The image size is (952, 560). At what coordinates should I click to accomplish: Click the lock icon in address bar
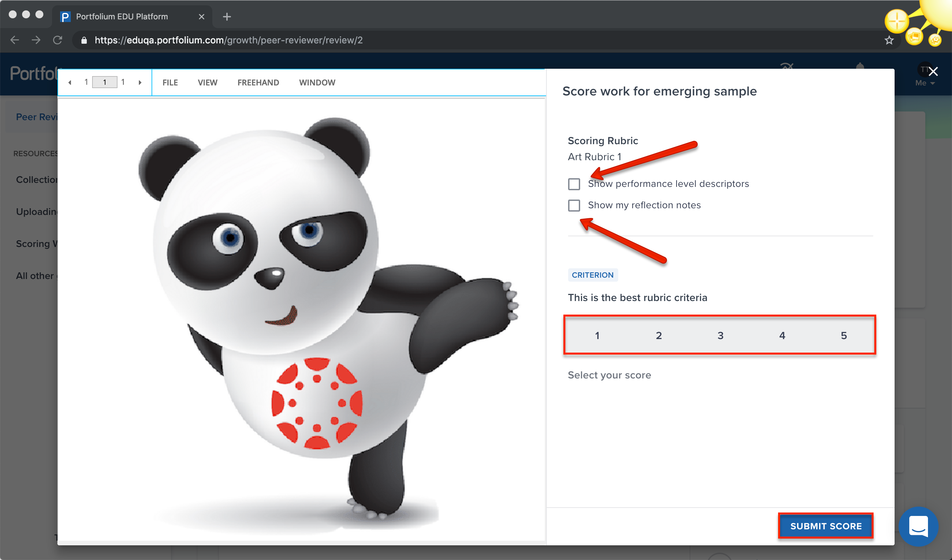pos(84,40)
